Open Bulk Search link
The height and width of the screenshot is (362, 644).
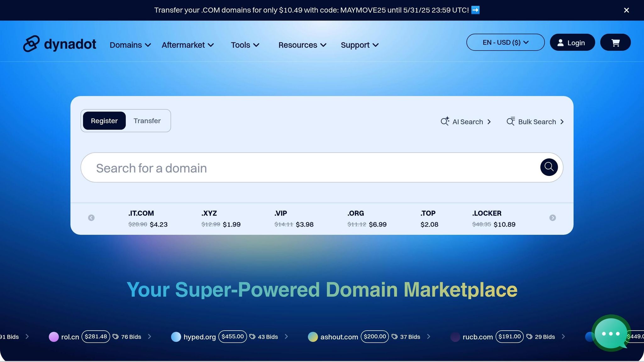[535, 122]
